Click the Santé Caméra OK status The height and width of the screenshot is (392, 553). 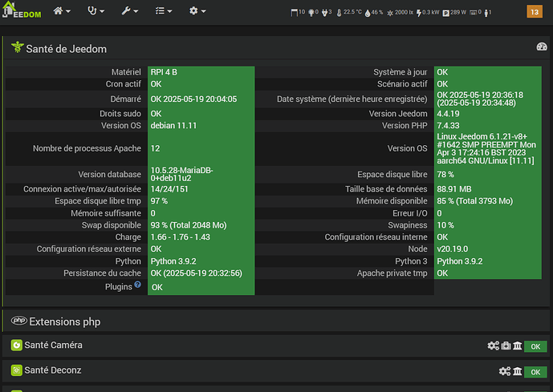pyautogui.click(x=535, y=346)
